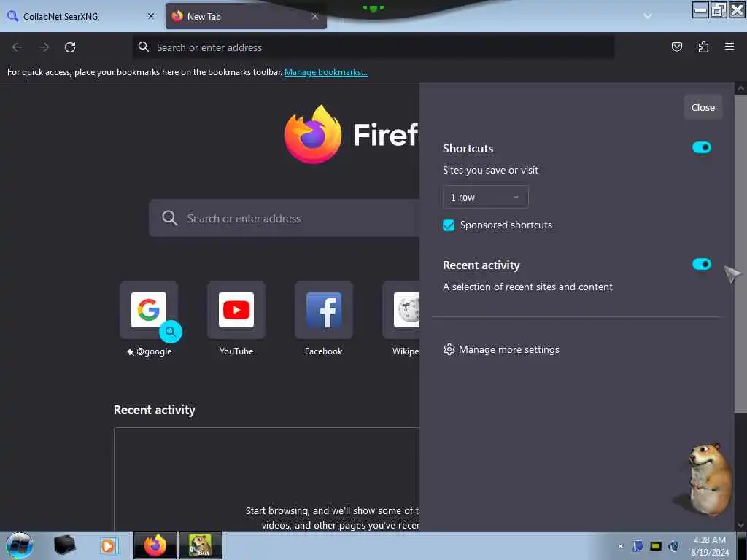
Task: Open the Windows Start orb
Action: pyautogui.click(x=19, y=545)
